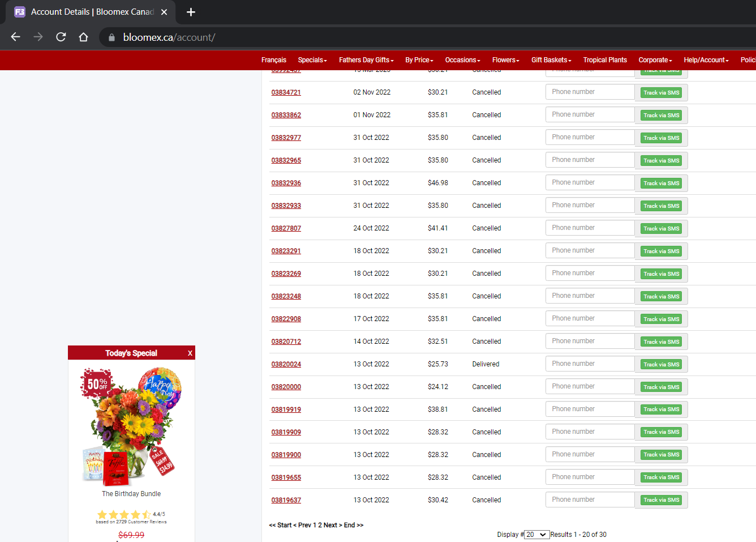Open the Occasions menu
The height and width of the screenshot is (542, 756).
coord(462,60)
